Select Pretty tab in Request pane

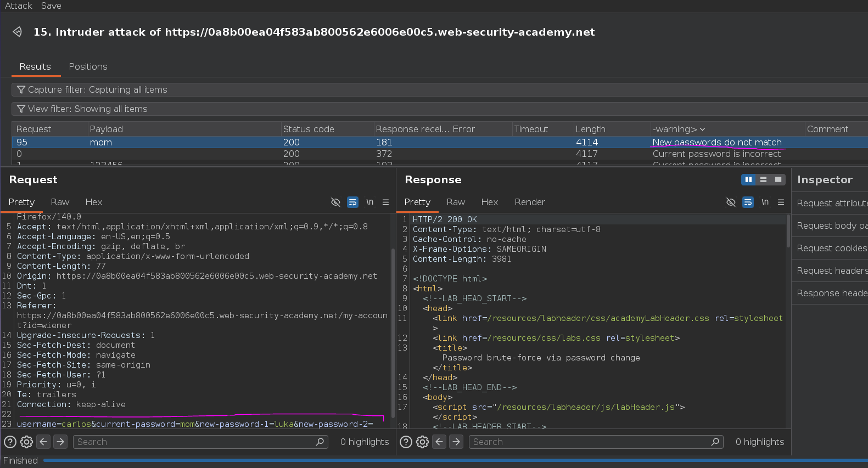tap(21, 202)
